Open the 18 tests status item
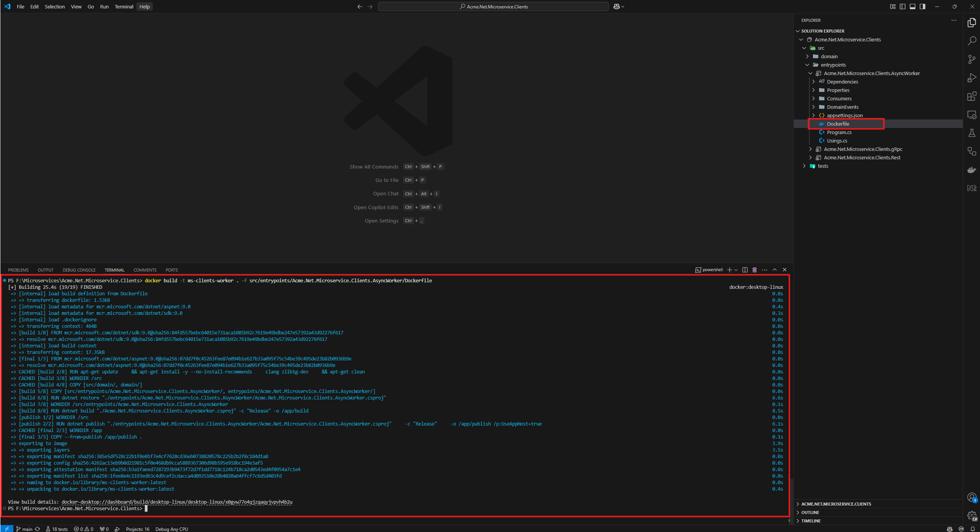Screen dimensions: 980x532 pyautogui.click(x=57, y=529)
